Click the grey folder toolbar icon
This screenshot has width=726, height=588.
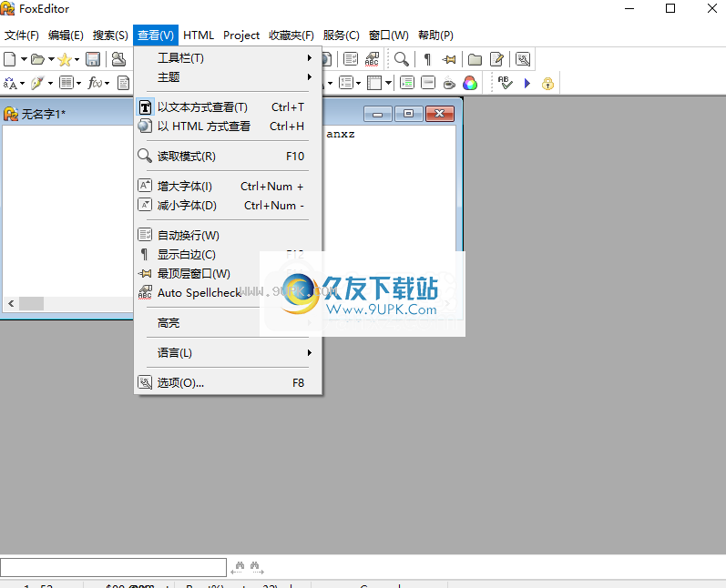475,59
